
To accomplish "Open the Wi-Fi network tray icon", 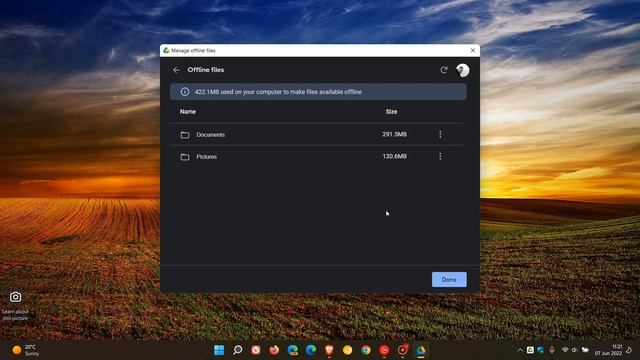I will pyautogui.click(x=565, y=350).
